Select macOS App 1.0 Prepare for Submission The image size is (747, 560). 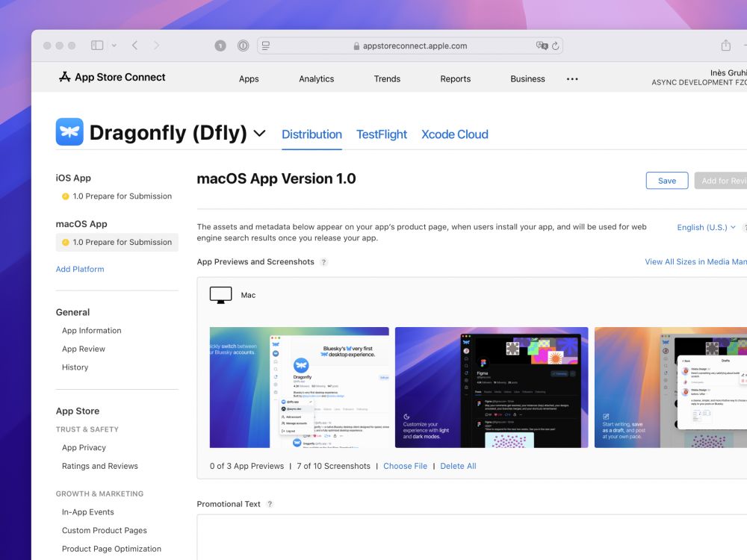point(117,243)
